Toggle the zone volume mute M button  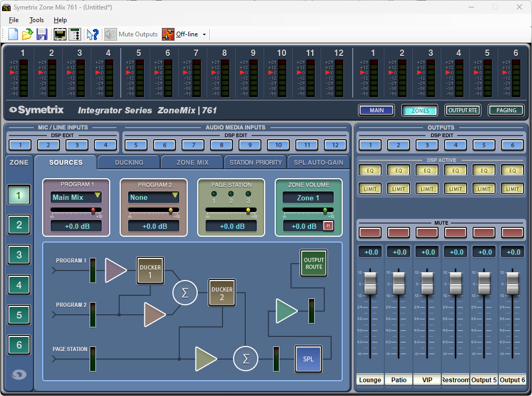(328, 226)
